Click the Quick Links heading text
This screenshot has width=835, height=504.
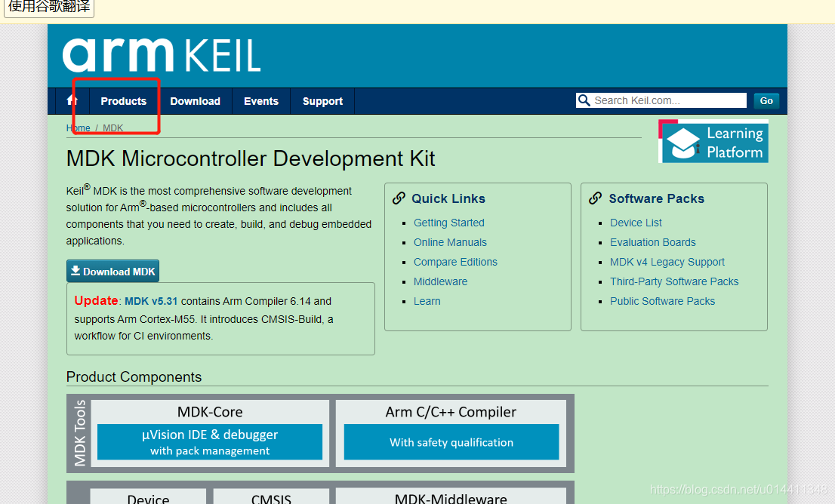tap(448, 198)
